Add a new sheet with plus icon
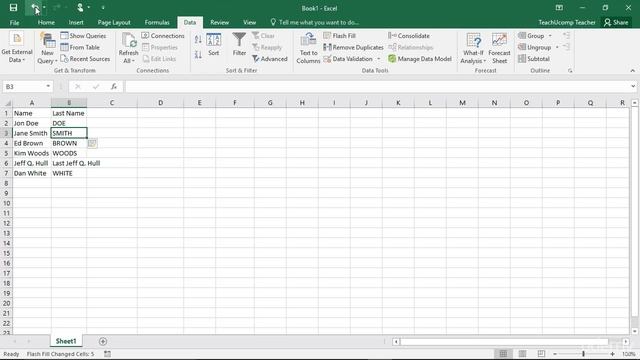Image resolution: width=640 pixels, height=360 pixels. [x=103, y=341]
